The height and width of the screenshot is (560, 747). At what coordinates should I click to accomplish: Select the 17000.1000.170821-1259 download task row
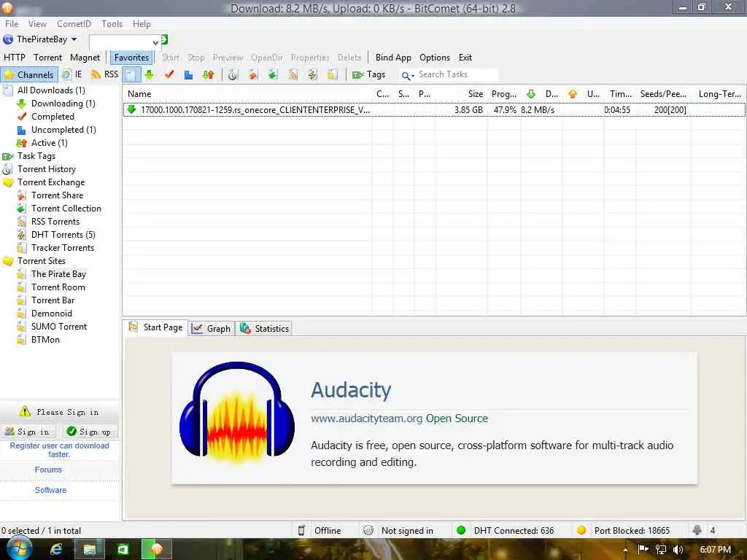pyautogui.click(x=434, y=110)
